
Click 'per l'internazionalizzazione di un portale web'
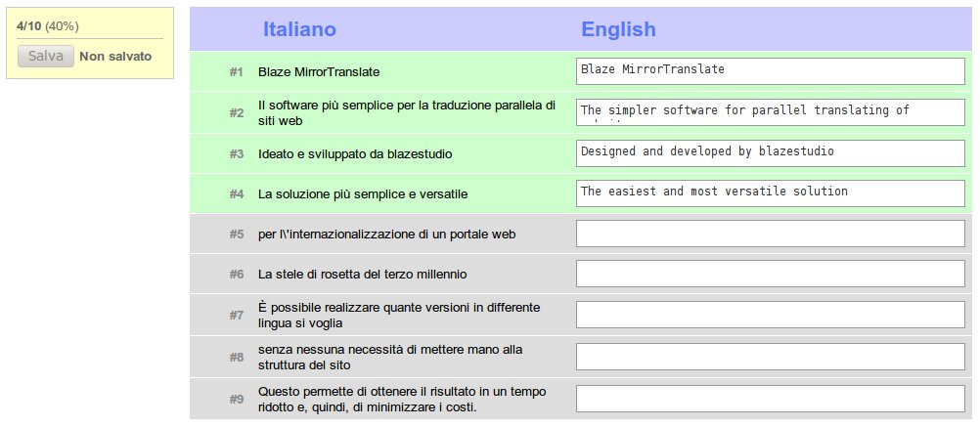coord(387,235)
